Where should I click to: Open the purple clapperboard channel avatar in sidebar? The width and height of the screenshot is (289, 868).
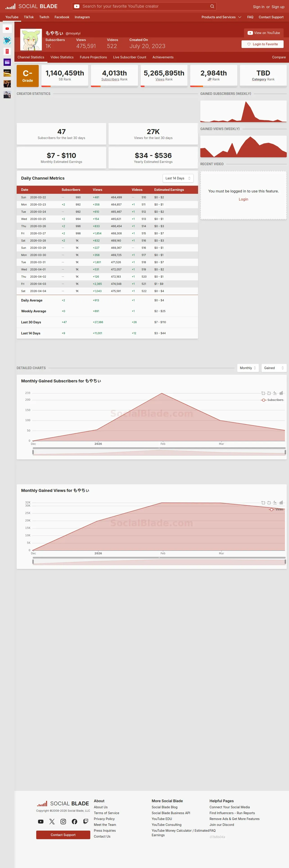(7, 62)
